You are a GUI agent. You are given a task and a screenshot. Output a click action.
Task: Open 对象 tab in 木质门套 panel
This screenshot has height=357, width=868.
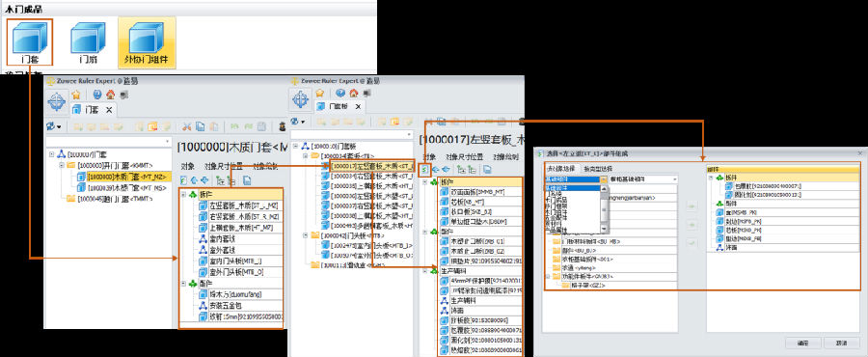(188, 166)
